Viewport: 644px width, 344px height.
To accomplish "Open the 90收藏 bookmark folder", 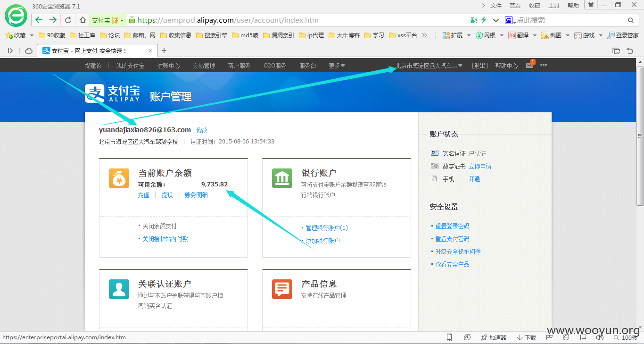I will (x=52, y=35).
